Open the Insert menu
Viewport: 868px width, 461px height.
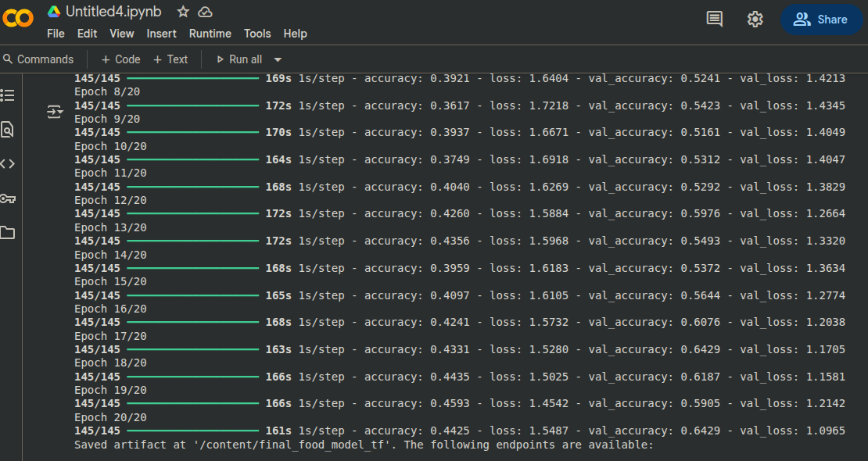point(162,34)
